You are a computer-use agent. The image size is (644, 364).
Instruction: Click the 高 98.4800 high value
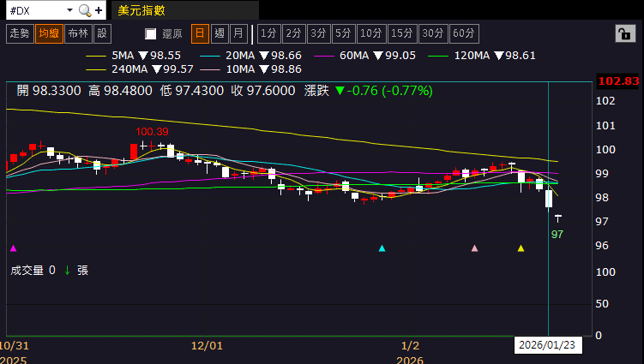(120, 91)
